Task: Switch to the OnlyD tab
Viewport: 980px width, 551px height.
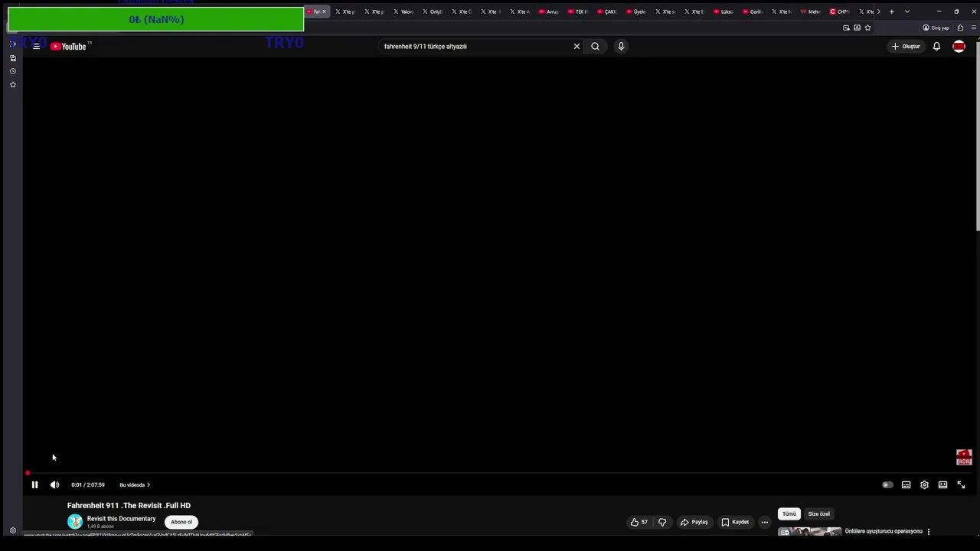Action: click(433, 11)
